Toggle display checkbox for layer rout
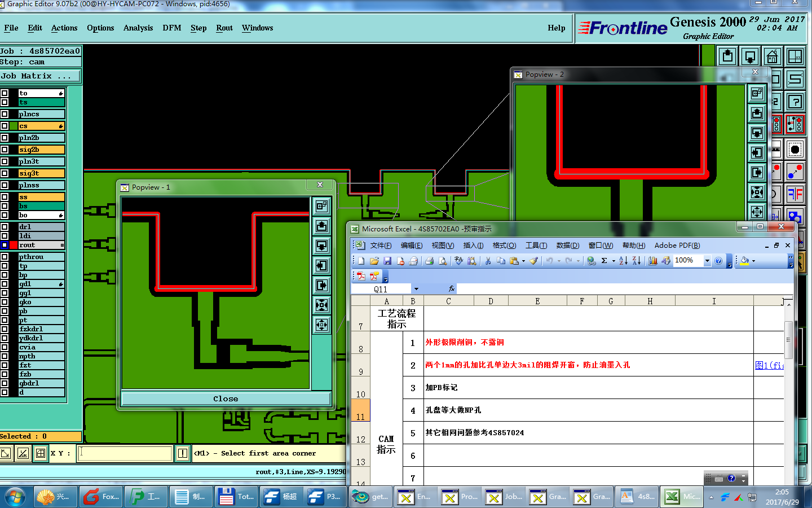Image resolution: width=812 pixels, height=508 pixels. pos(5,245)
